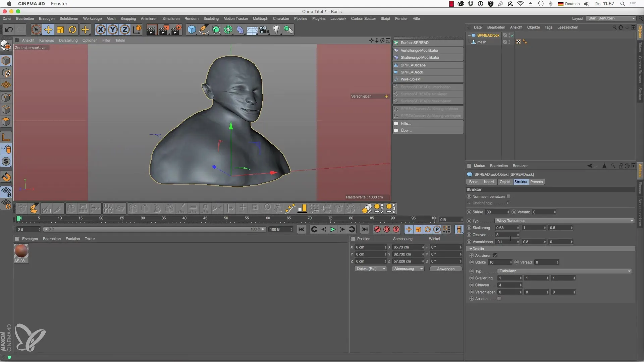Screen dimensions: 644x362
Task: Open the Light object icon
Action: (x=276, y=29)
